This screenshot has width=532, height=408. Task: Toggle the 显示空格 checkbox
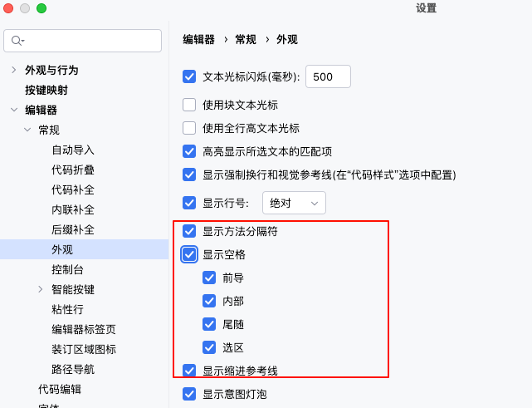point(189,254)
